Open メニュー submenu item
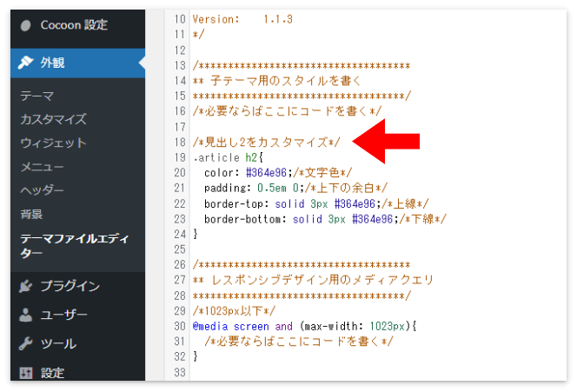577x392 pixels. click(x=42, y=167)
